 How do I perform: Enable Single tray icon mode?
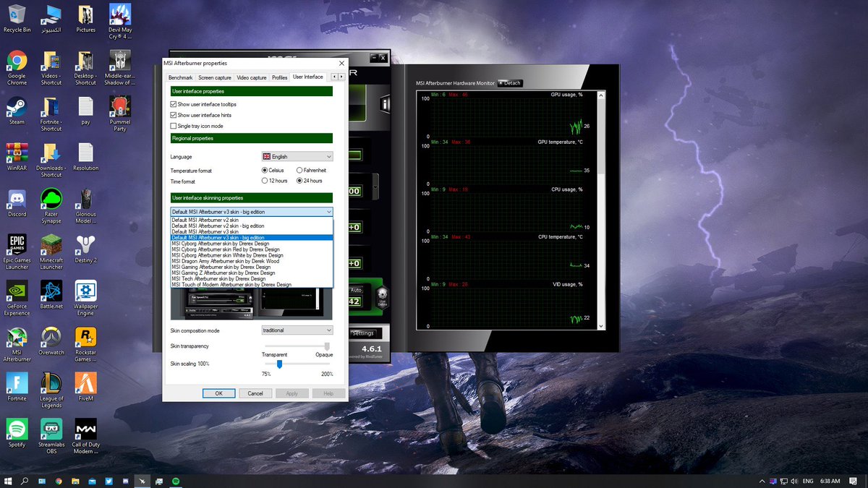point(174,126)
